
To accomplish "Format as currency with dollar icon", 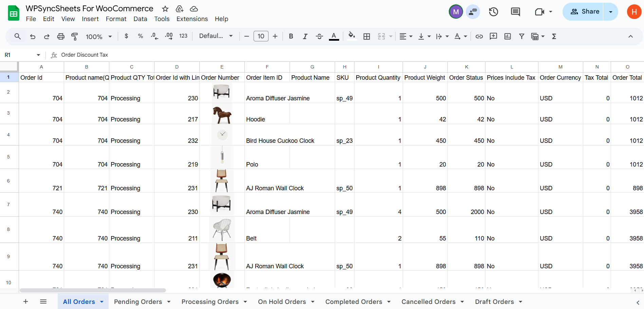I will pyautogui.click(x=126, y=36).
